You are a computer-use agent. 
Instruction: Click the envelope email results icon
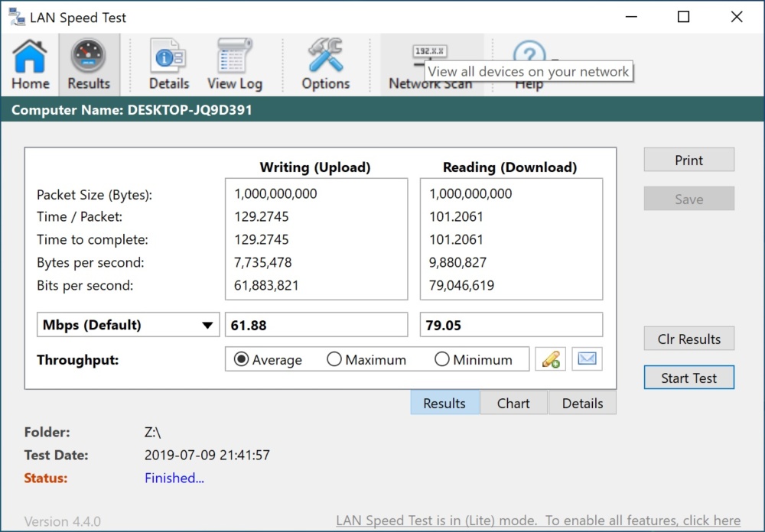(587, 359)
